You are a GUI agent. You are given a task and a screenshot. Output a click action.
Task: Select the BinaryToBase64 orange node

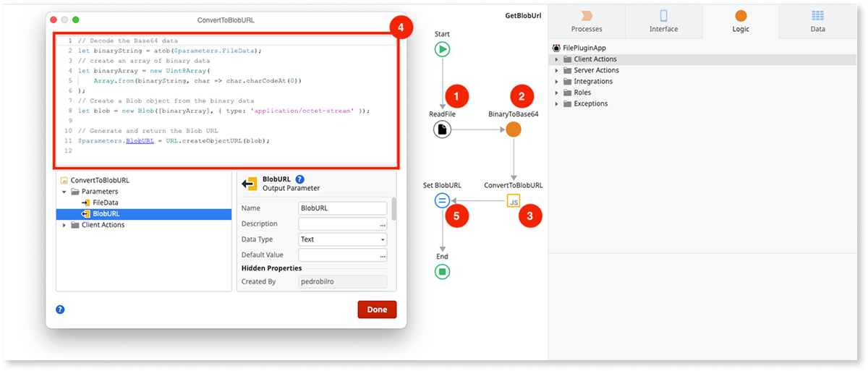pos(514,129)
